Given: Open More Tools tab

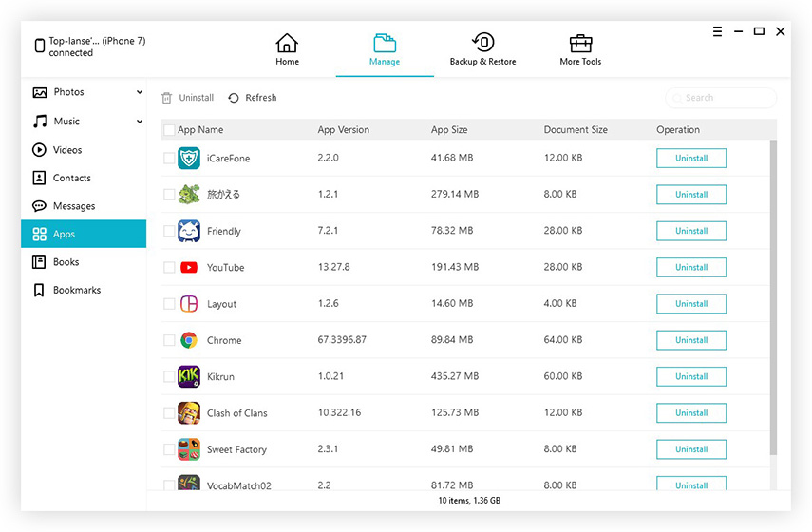Looking at the screenshot, I should coord(580,49).
